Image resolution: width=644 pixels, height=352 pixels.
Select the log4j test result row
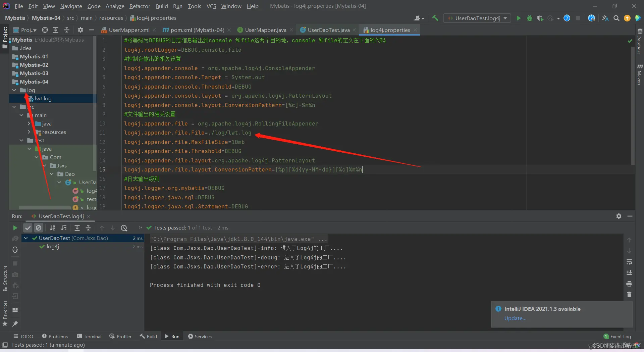point(83,247)
